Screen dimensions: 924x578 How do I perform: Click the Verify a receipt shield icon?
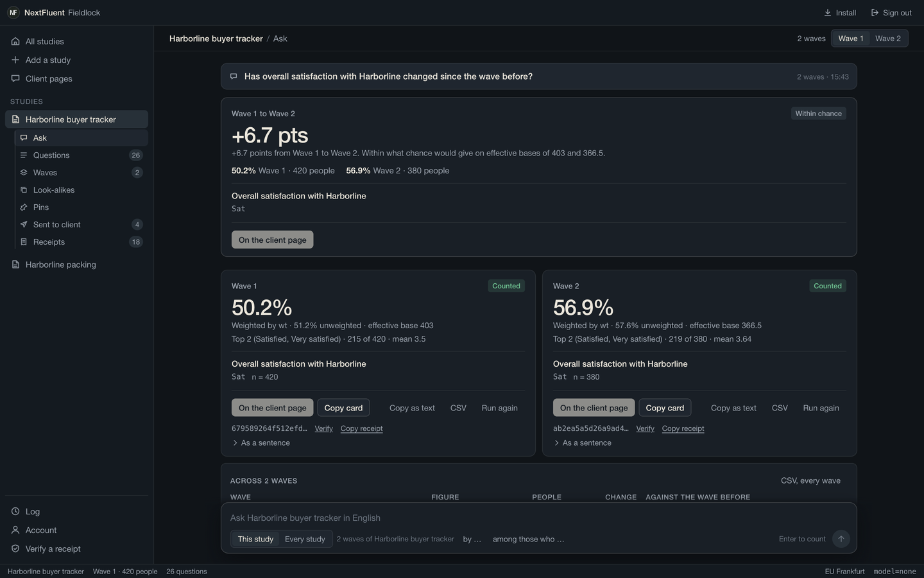pyautogui.click(x=15, y=549)
